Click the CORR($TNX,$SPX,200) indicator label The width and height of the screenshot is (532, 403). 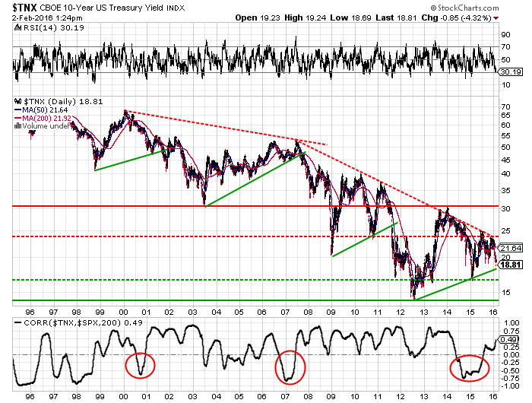pos(61,322)
